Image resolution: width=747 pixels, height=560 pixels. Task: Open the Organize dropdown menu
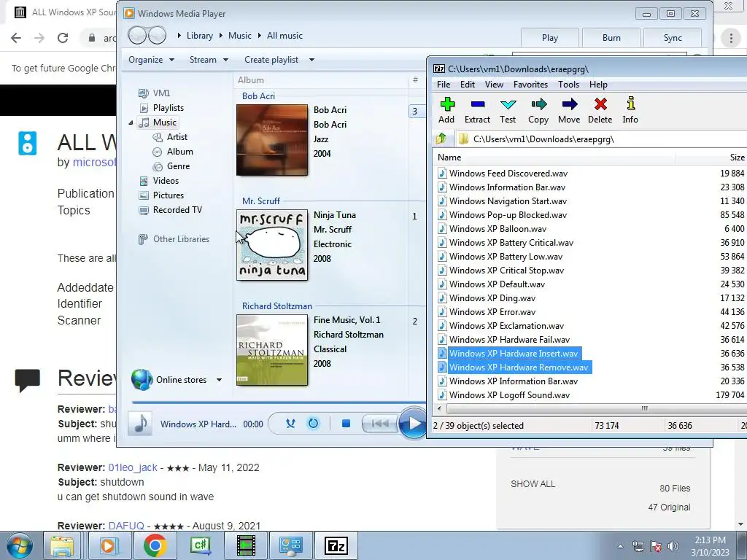tap(151, 60)
